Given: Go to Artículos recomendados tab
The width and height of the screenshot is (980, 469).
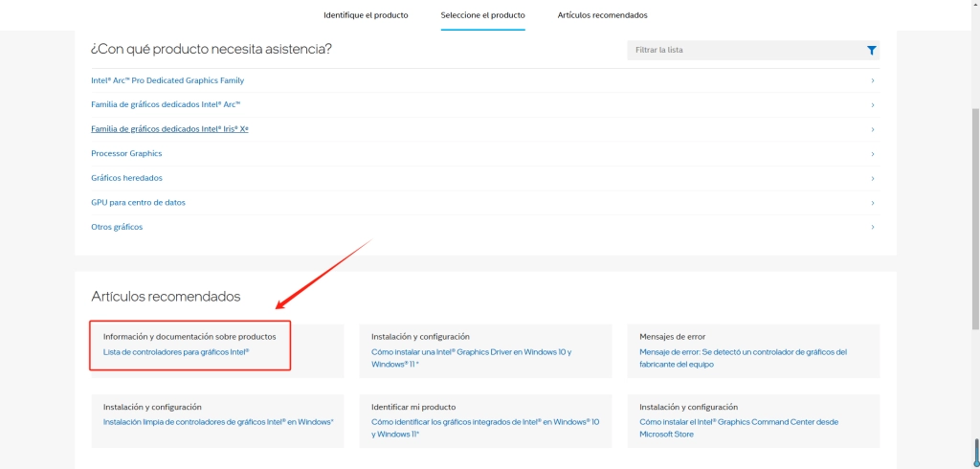Looking at the screenshot, I should [x=603, y=15].
